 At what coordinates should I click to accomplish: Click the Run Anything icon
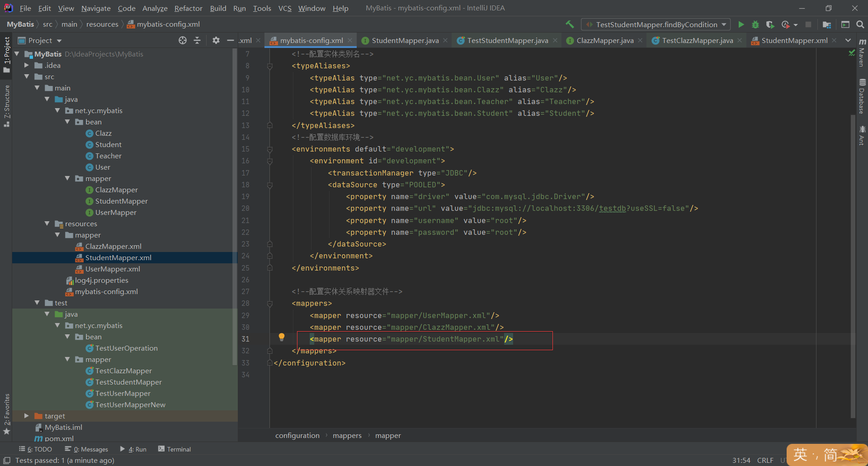pos(845,24)
